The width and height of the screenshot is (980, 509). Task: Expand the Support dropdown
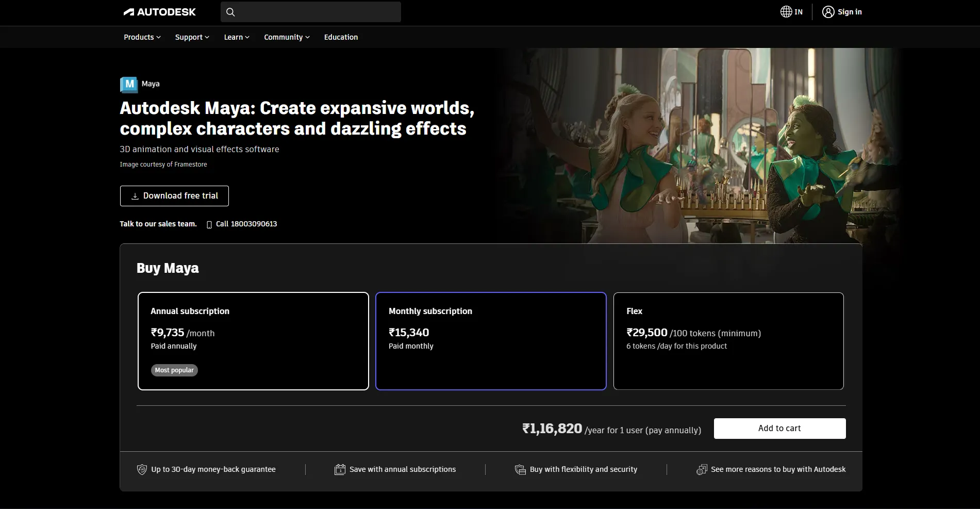[192, 37]
